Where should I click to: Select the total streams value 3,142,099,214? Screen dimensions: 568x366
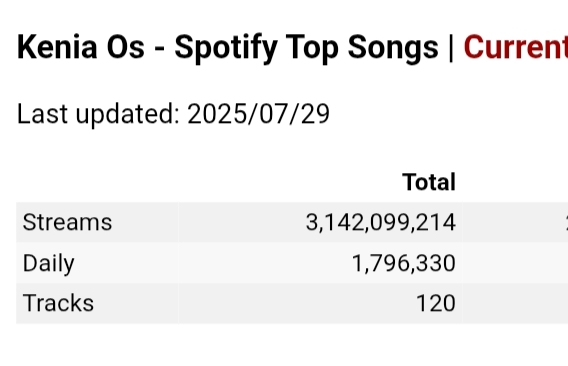(381, 222)
